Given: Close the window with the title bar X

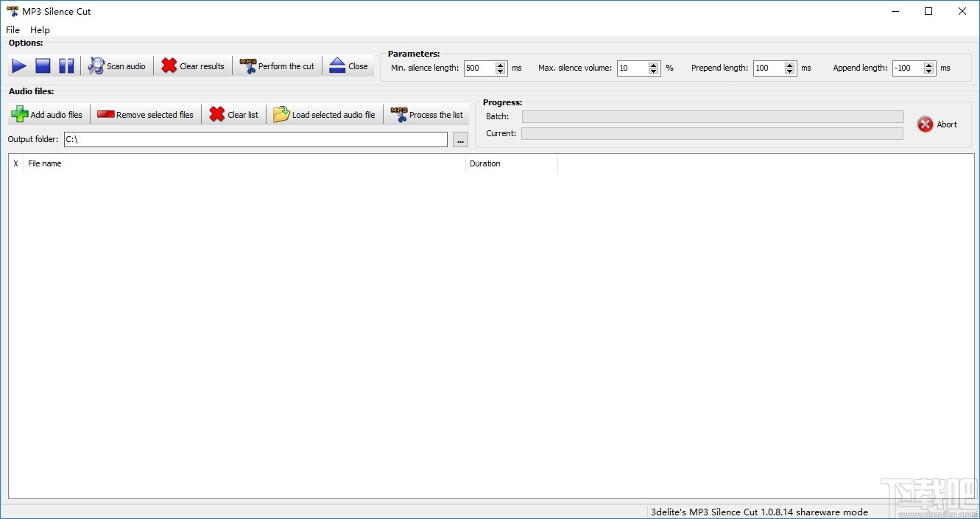Looking at the screenshot, I should click(x=962, y=11).
